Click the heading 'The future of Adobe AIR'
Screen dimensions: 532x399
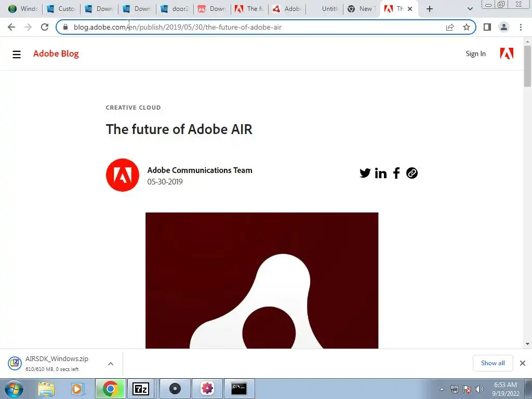(x=179, y=129)
